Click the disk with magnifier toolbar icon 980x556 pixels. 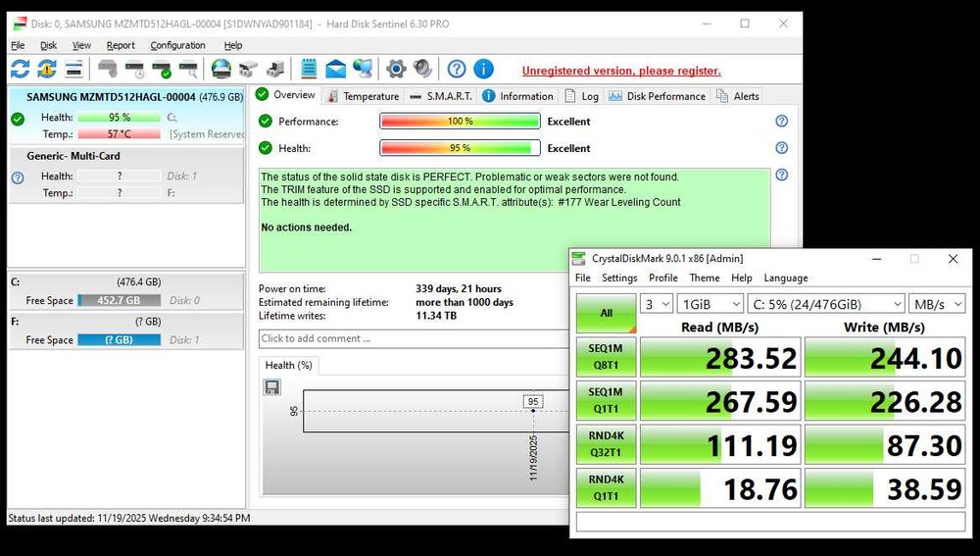click(189, 69)
